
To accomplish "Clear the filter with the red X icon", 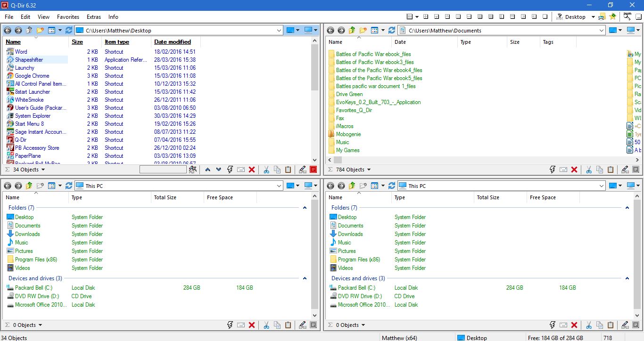I will click(x=252, y=169).
